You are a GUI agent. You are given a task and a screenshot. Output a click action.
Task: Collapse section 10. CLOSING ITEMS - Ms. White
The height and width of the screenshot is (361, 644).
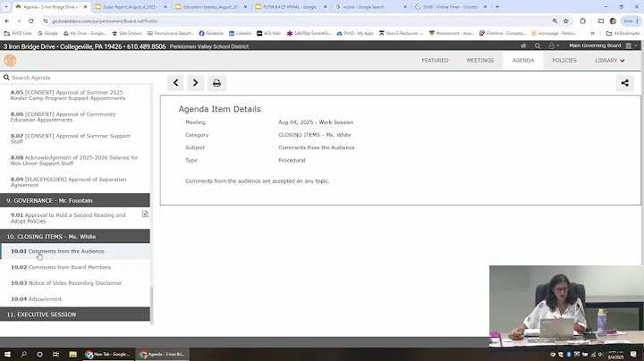[75, 237]
